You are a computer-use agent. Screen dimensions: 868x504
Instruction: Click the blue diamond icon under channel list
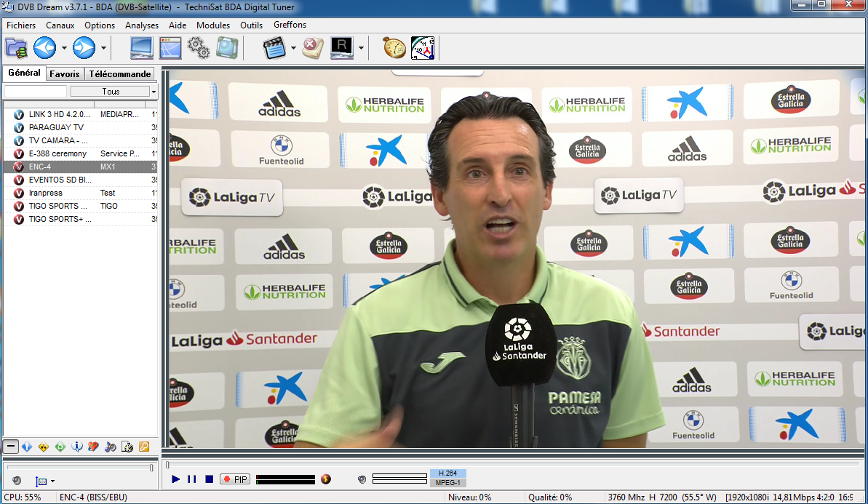pos(27,447)
